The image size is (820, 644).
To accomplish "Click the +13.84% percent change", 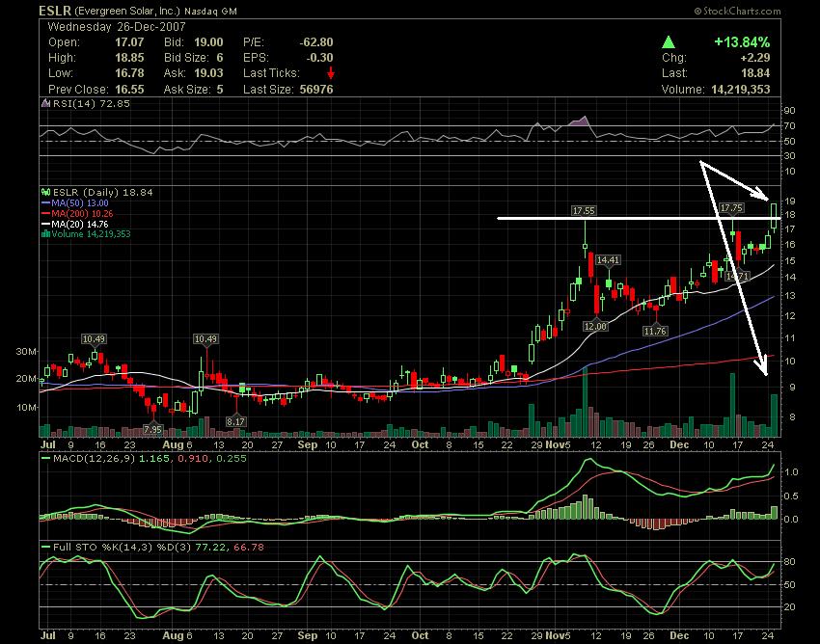I will [742, 42].
